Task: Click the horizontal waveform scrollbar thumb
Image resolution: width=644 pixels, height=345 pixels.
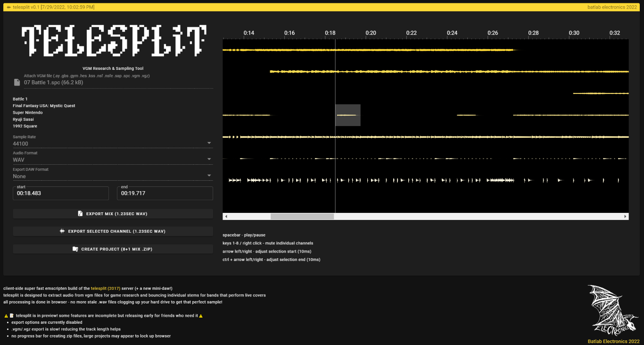Action: point(302,217)
